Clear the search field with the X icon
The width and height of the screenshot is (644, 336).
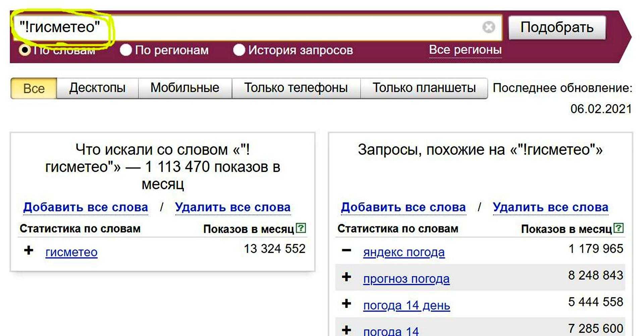[488, 27]
